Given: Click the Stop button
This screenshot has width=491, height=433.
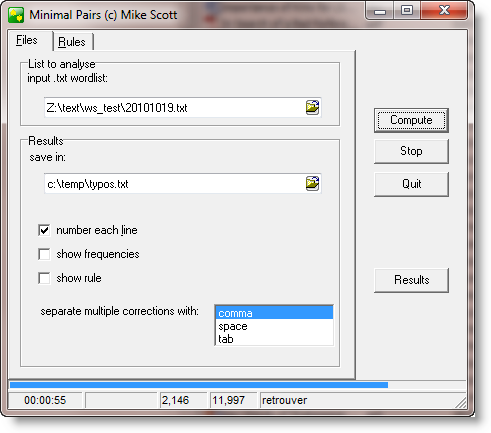Looking at the screenshot, I should point(411,151).
